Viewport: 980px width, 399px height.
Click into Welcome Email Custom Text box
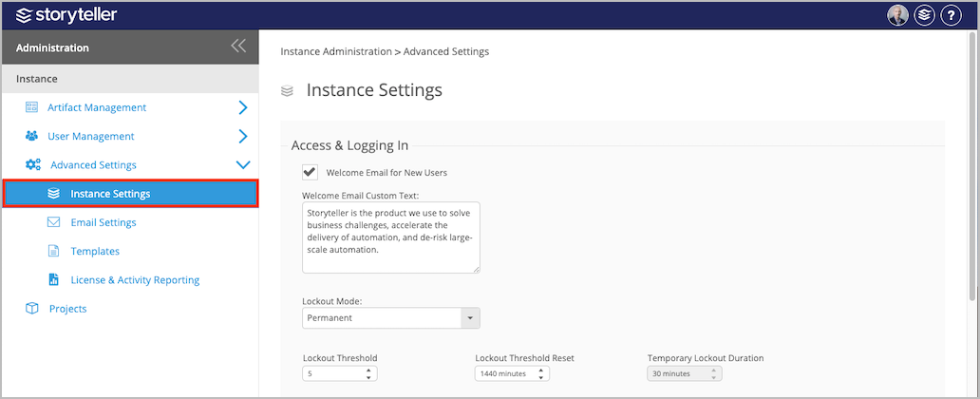[x=391, y=237]
